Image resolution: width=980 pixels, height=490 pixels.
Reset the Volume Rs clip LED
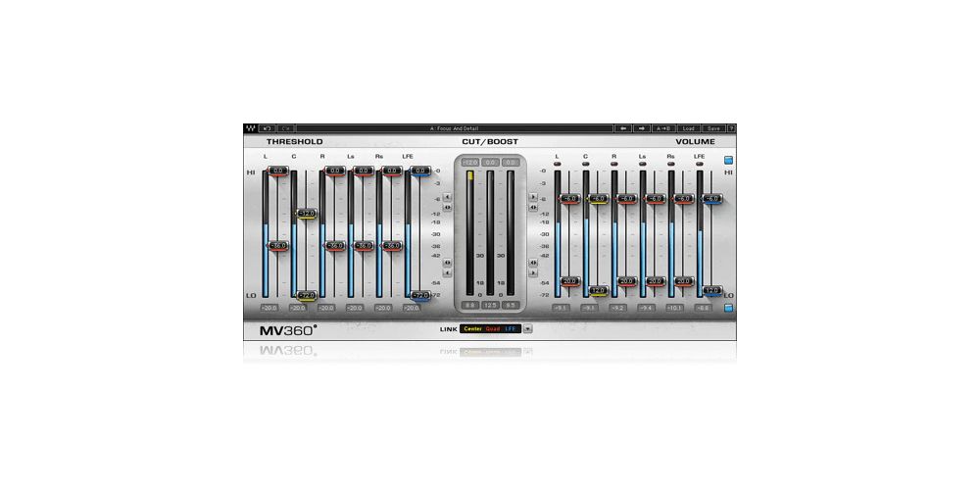pyautogui.click(x=670, y=165)
